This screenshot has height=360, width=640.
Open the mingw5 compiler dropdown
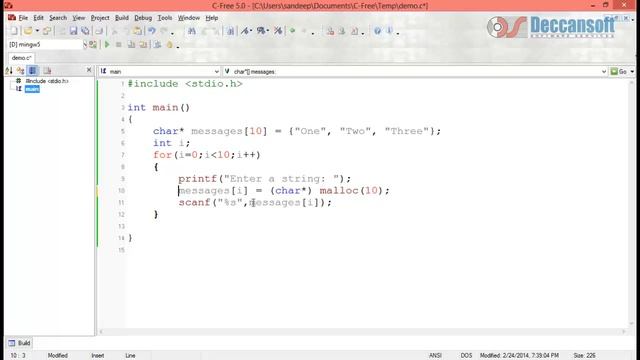click(85, 44)
